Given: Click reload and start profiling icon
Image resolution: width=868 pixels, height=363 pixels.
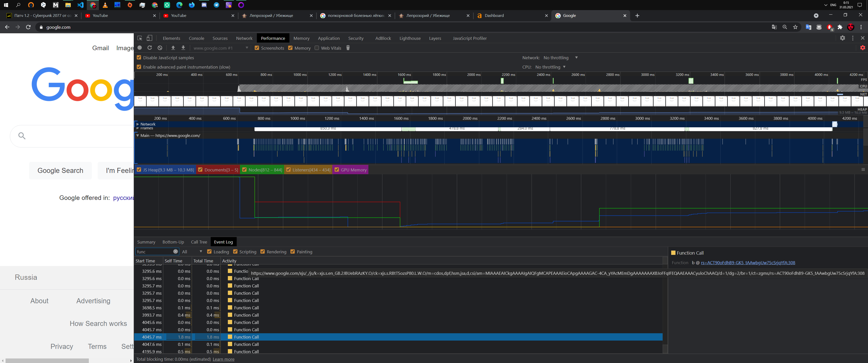Looking at the screenshot, I should (x=150, y=48).
